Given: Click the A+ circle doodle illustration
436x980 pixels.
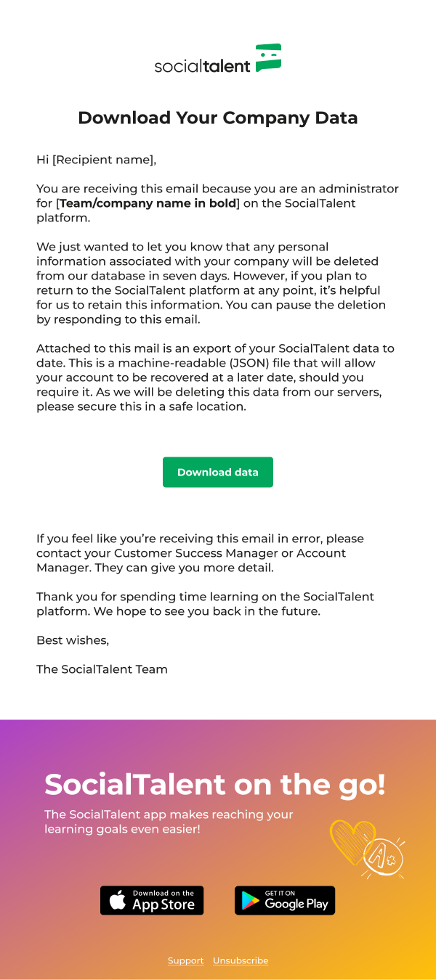Looking at the screenshot, I should coord(384,857).
